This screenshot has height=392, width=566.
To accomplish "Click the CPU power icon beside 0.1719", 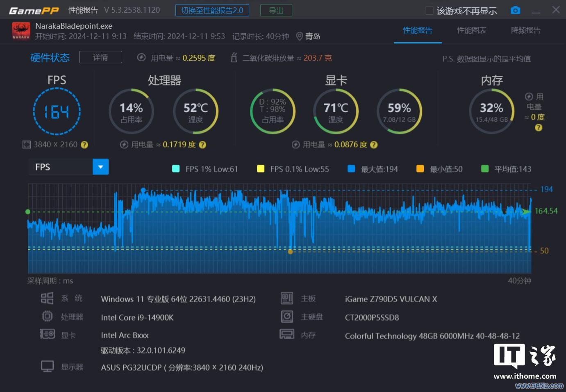I will (x=124, y=145).
